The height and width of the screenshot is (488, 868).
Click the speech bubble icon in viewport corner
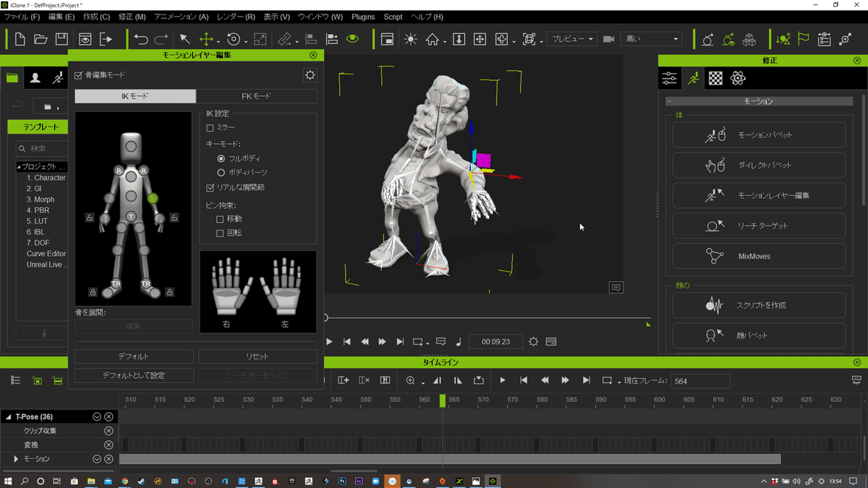pyautogui.click(x=616, y=287)
